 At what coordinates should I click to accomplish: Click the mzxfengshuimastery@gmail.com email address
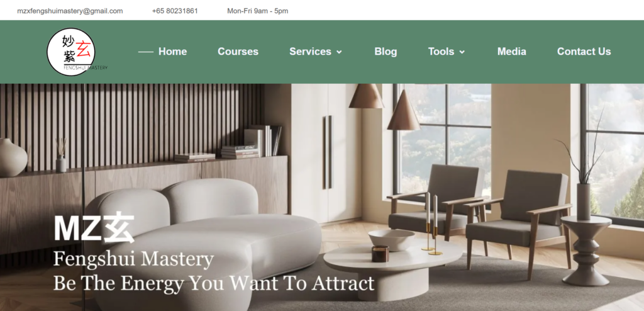click(70, 11)
